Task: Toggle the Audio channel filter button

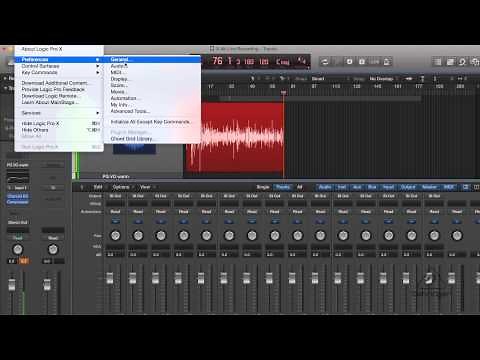Action: tap(325, 187)
